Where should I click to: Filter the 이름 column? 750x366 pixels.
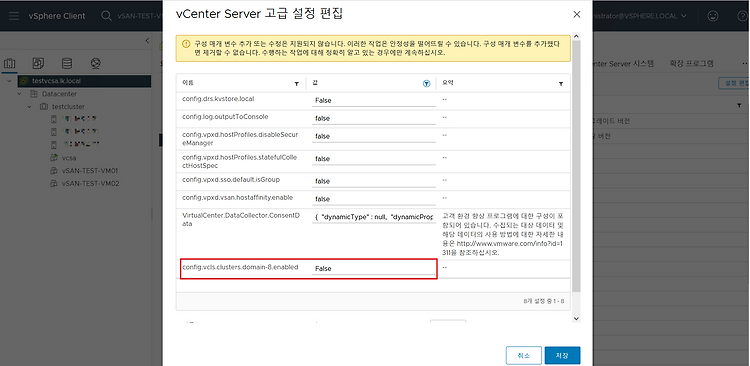pyautogui.click(x=297, y=84)
